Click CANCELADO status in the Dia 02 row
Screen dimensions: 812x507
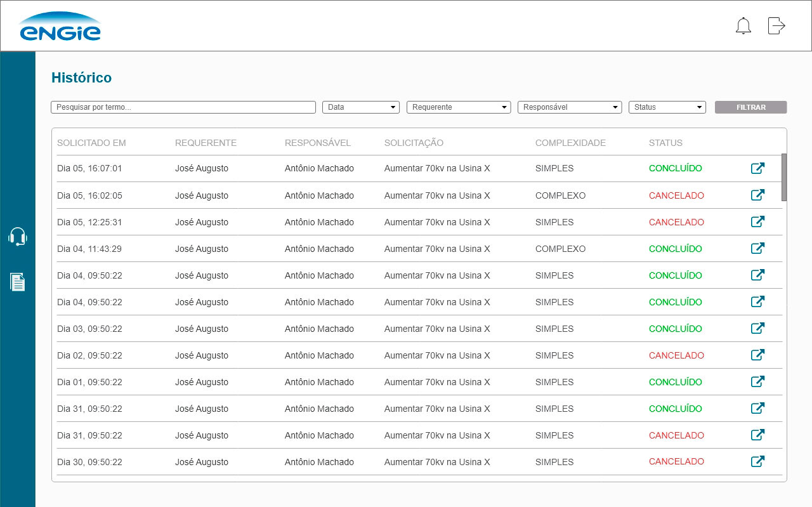click(676, 355)
